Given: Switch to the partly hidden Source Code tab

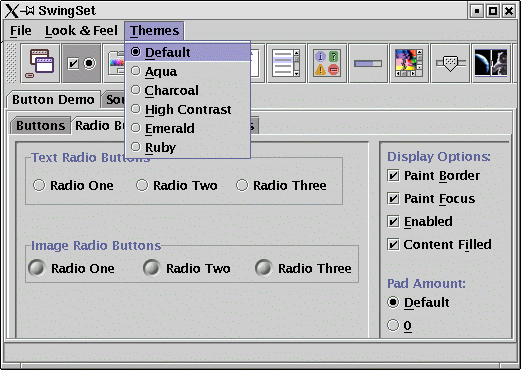Looking at the screenshot, I should [x=114, y=100].
